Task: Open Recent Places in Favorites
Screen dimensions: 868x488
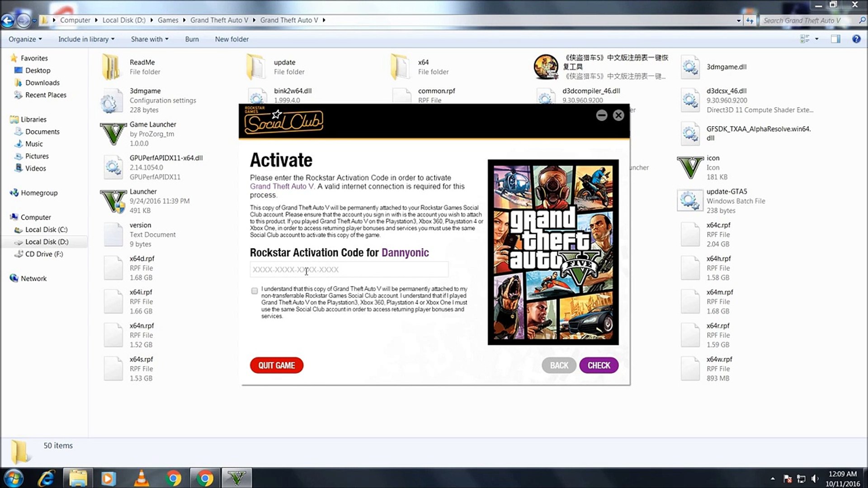Action: (x=46, y=95)
